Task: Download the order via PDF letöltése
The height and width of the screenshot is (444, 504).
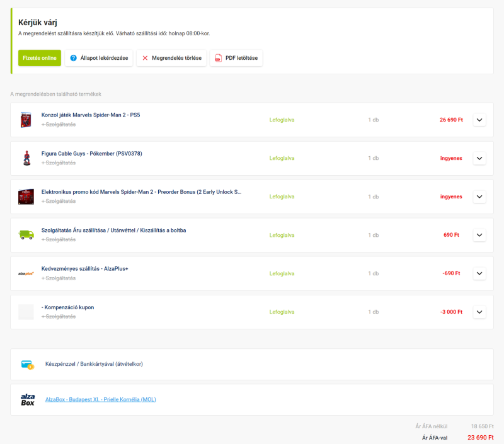Action: pos(236,58)
